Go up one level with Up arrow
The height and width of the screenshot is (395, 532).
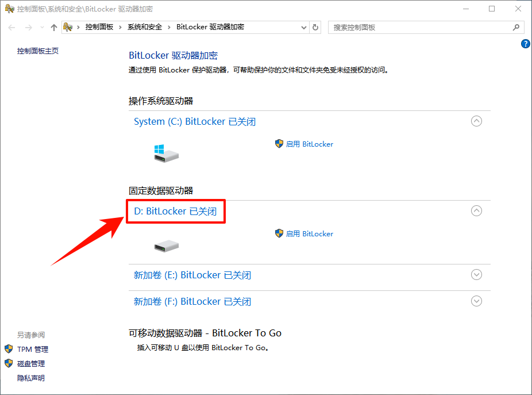click(x=53, y=28)
